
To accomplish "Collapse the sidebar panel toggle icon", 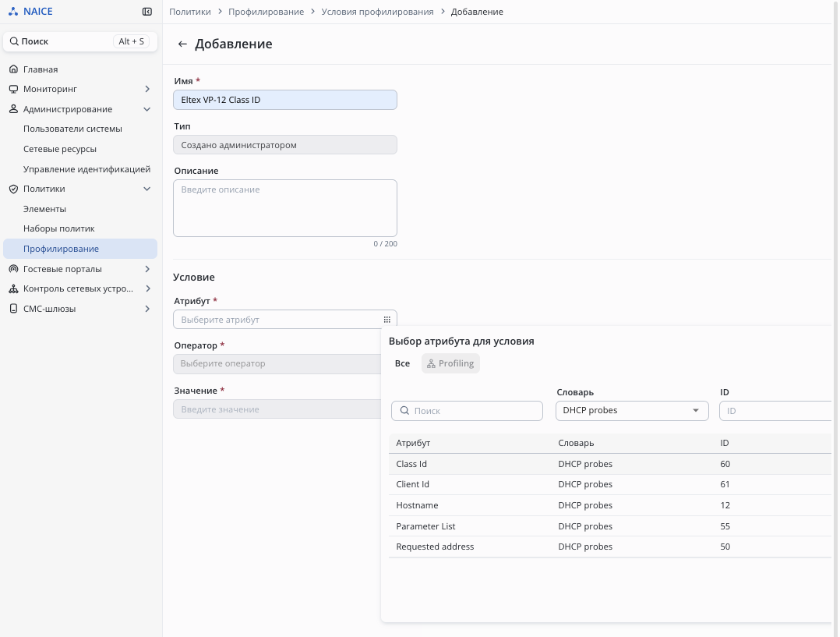I will tap(147, 12).
